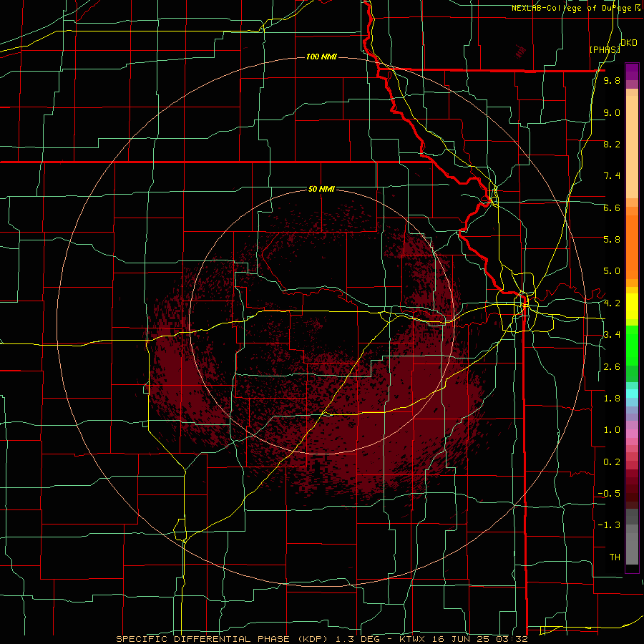Click the 8.2 value on color scale

(612, 144)
